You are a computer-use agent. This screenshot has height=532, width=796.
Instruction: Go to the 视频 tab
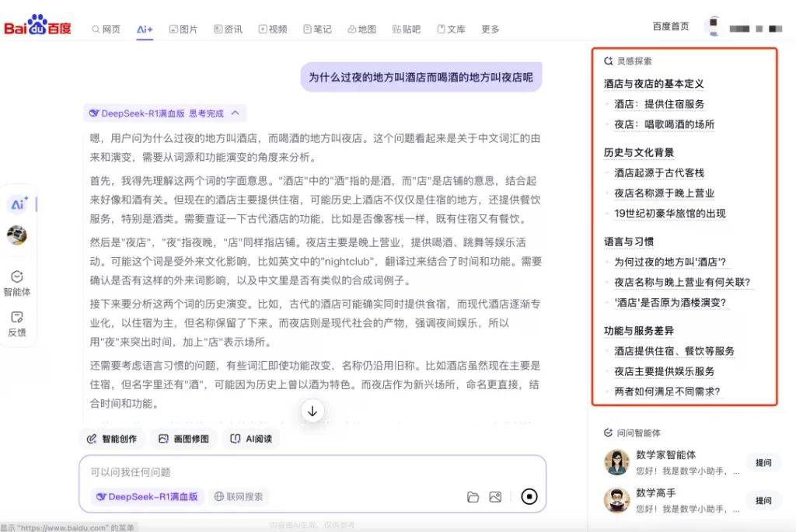pyautogui.click(x=273, y=30)
